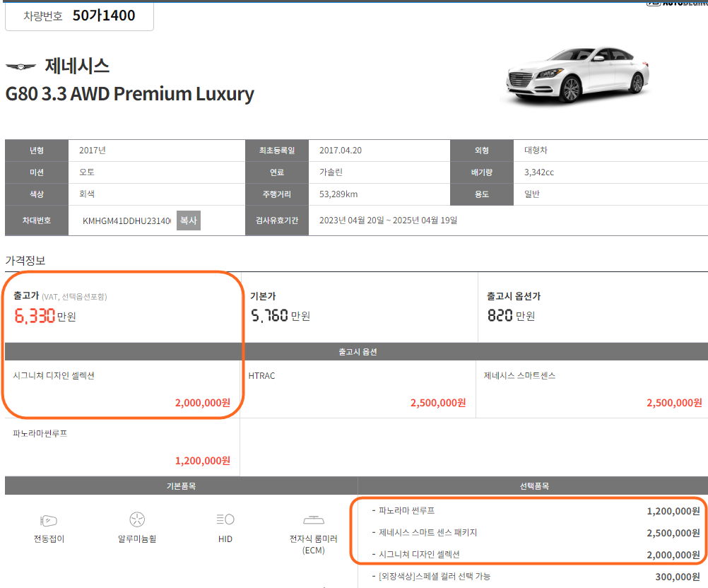This screenshot has width=708, height=588.
Task: Click the body type value 대형차
Action: click(536, 151)
